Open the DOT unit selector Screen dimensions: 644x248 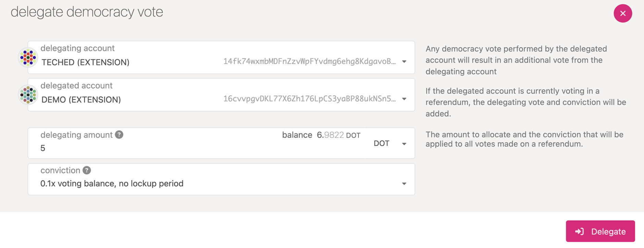click(x=390, y=143)
